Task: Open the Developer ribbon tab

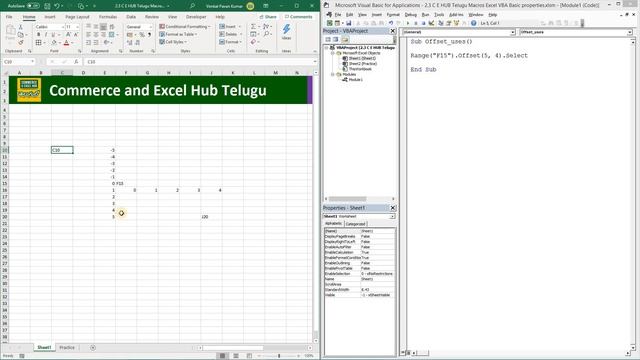Action: click(x=196, y=17)
